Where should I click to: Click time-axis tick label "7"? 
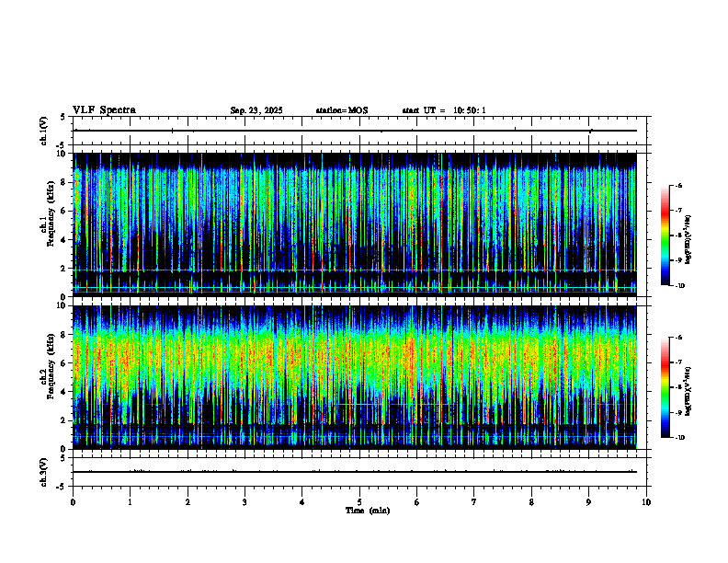tap(474, 502)
